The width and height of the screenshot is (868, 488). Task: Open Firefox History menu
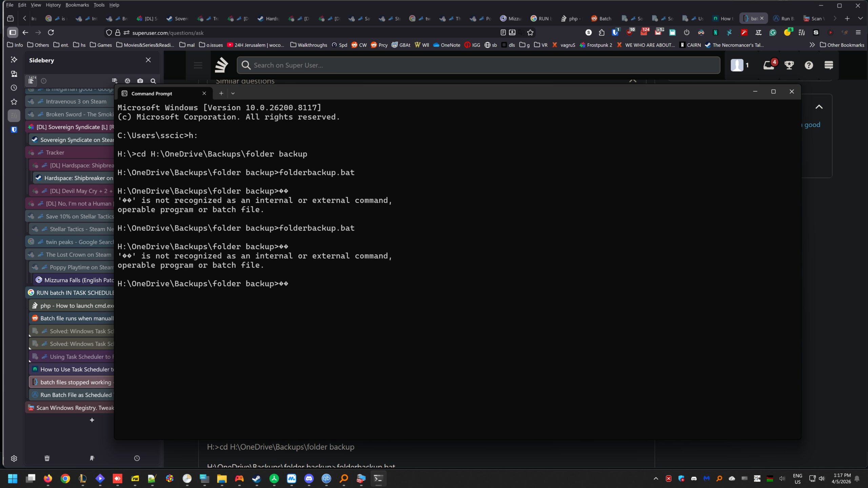tap(53, 5)
